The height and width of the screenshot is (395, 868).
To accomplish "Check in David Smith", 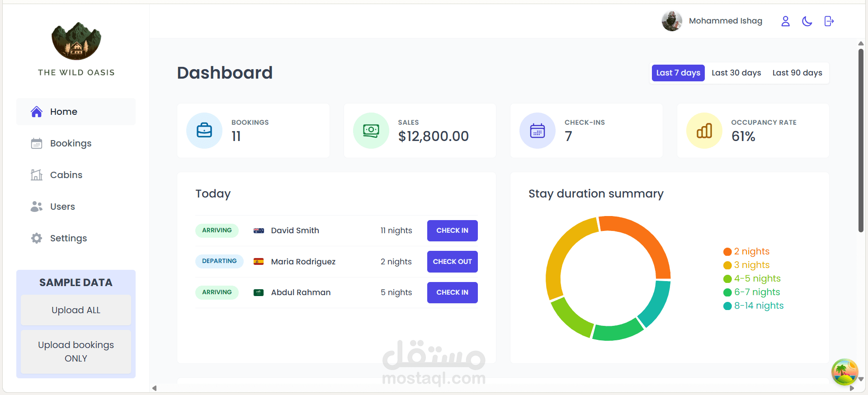I will click(x=452, y=230).
